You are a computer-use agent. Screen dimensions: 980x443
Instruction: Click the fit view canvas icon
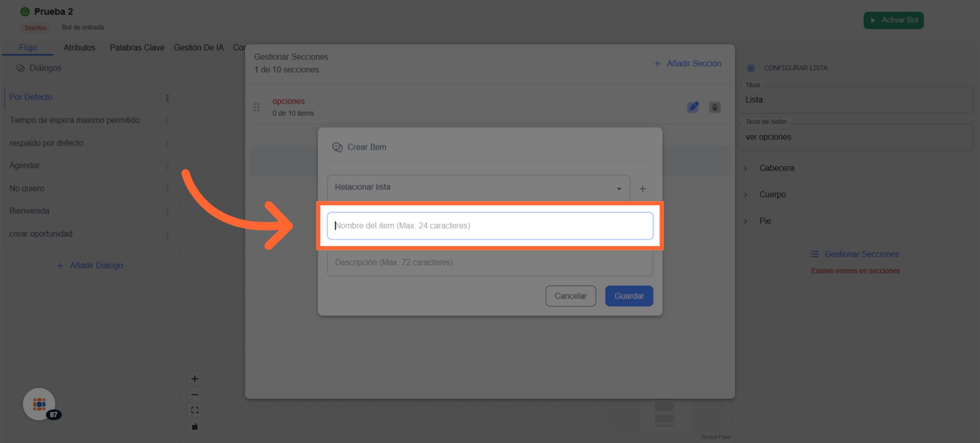195,410
